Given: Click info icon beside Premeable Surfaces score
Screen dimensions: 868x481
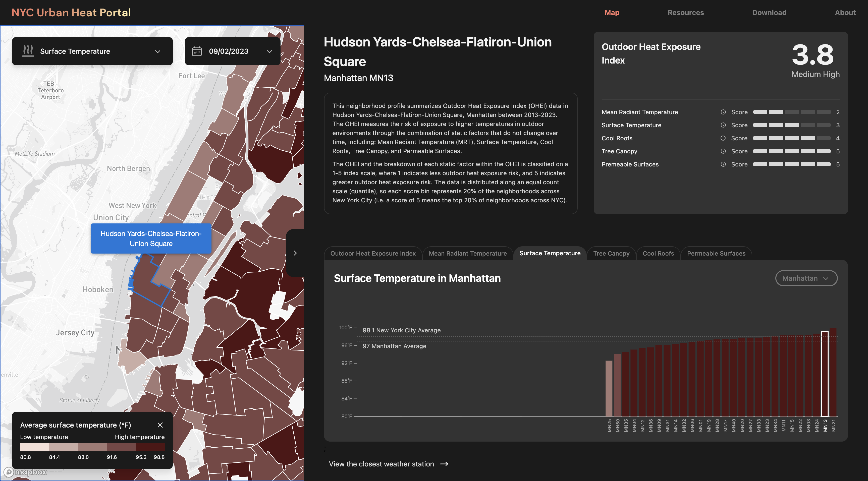Looking at the screenshot, I should click(723, 164).
